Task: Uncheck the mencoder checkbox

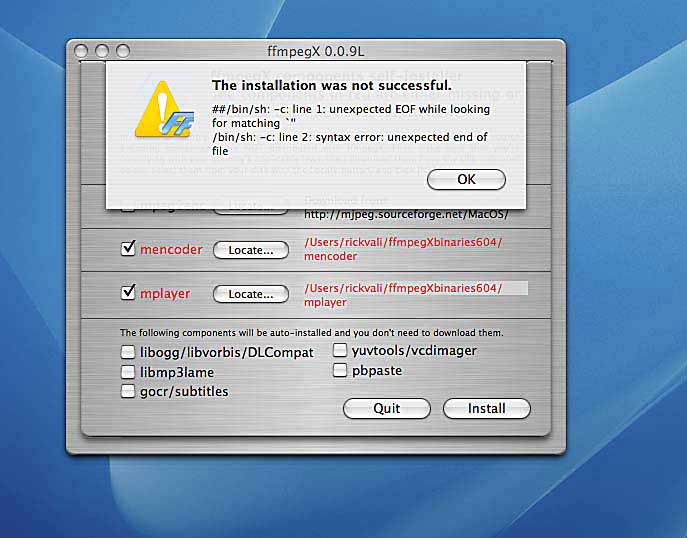Action: (128, 249)
